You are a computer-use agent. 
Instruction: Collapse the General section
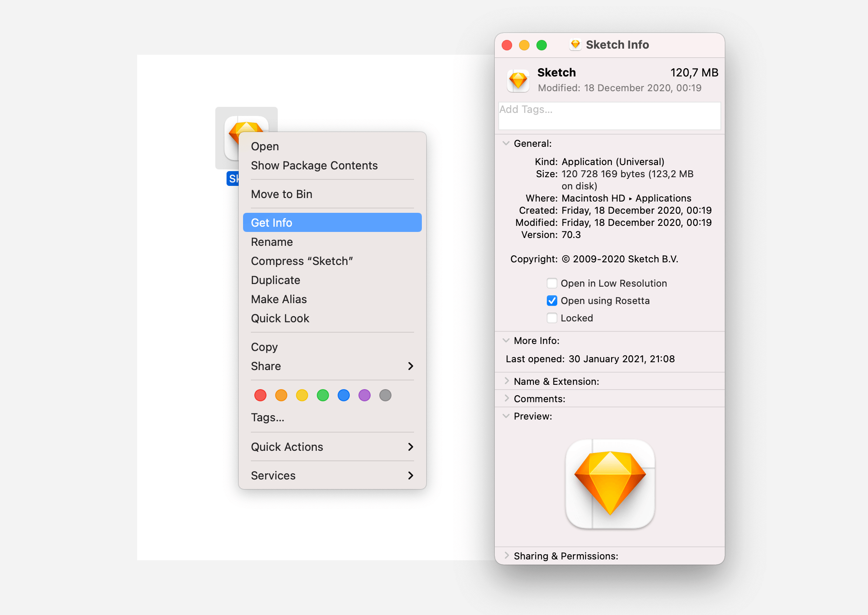click(506, 143)
